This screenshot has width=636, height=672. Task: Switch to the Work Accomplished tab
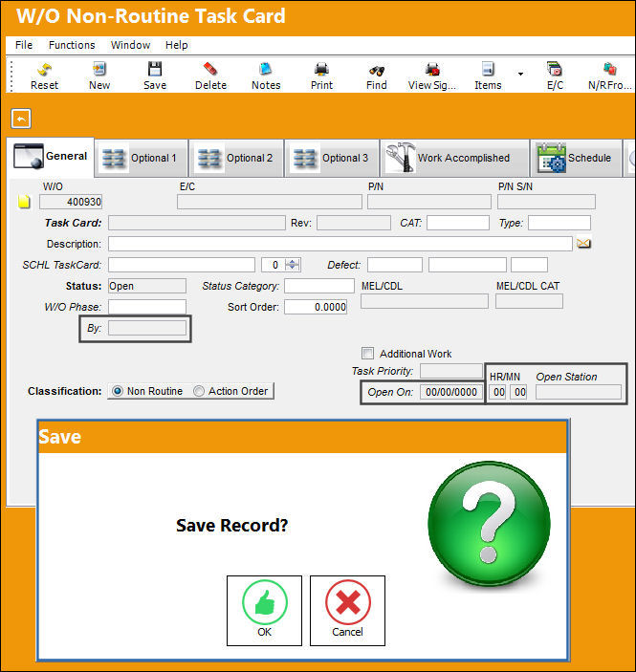(455, 158)
